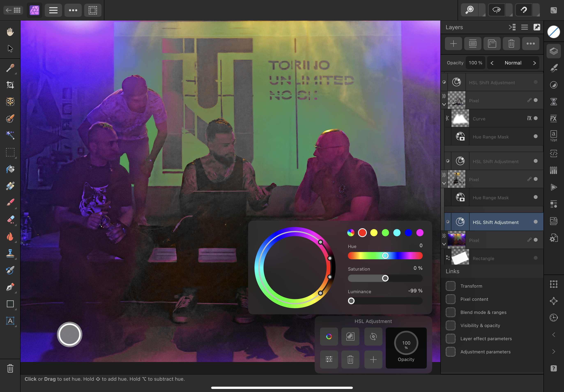Screen dimensions: 564x392
Task: Select the Flood Select magic wand tool
Action: pos(10,135)
